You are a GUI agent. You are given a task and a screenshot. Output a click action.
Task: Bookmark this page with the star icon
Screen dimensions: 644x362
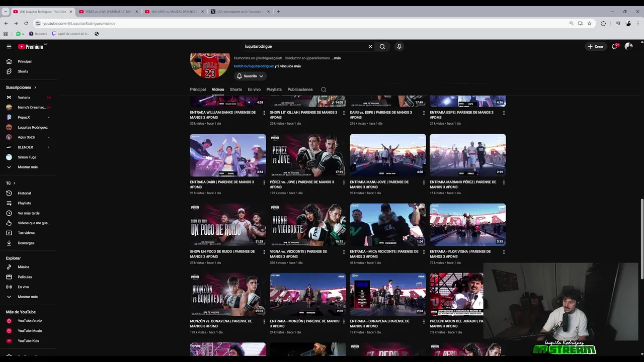(x=589, y=23)
